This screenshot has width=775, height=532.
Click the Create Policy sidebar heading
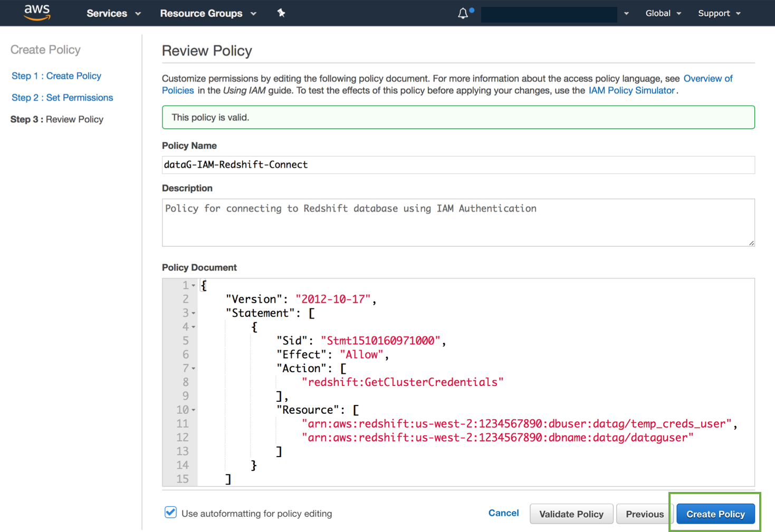point(45,50)
